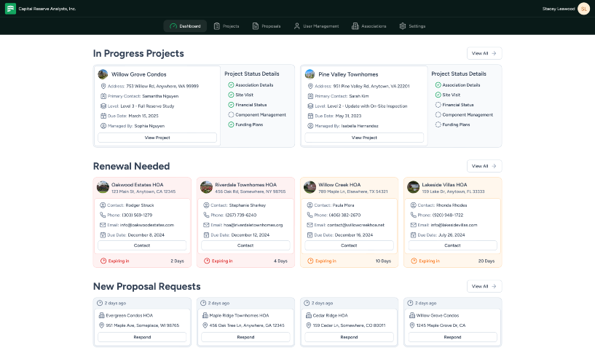The image size is (595, 364).
Task: Click Willow Creek orange expiring clock icon
Action: [310, 261]
